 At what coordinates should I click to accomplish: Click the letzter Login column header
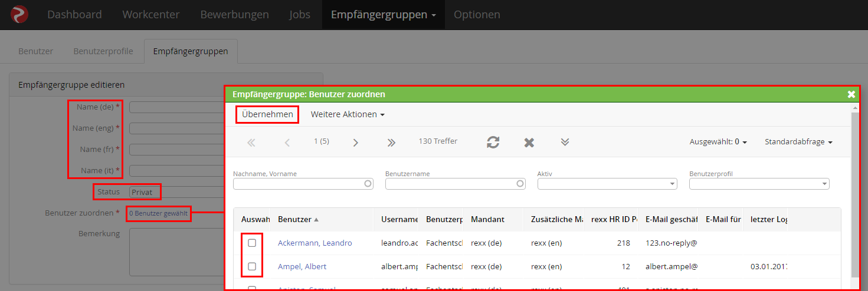(765, 219)
